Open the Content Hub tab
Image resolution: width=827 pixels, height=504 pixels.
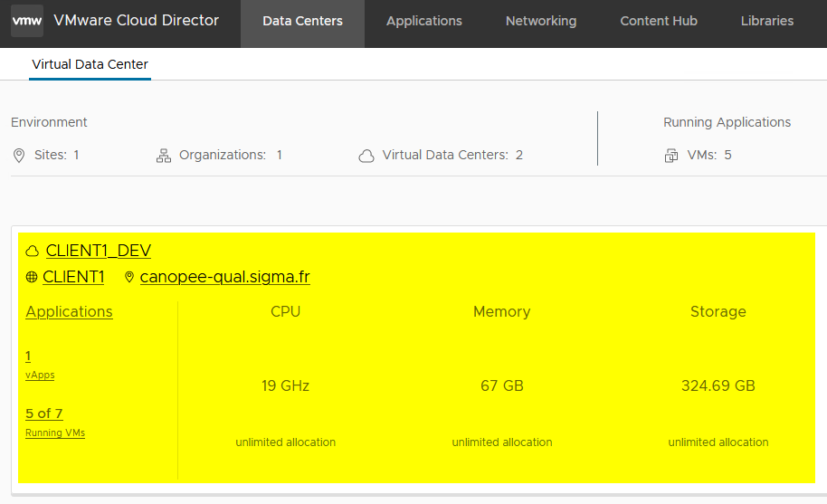pyautogui.click(x=659, y=21)
